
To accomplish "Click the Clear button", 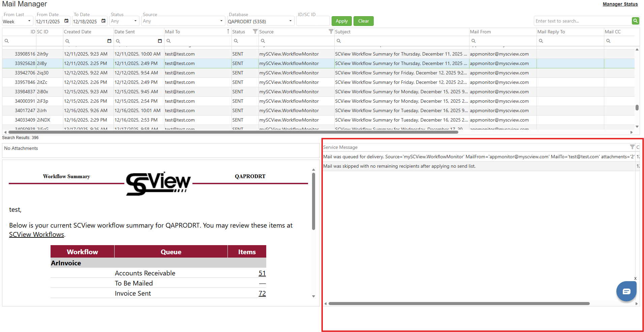I will (364, 21).
